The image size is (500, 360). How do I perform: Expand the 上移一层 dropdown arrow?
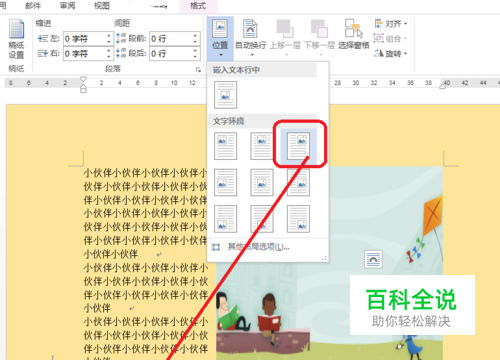click(x=286, y=55)
